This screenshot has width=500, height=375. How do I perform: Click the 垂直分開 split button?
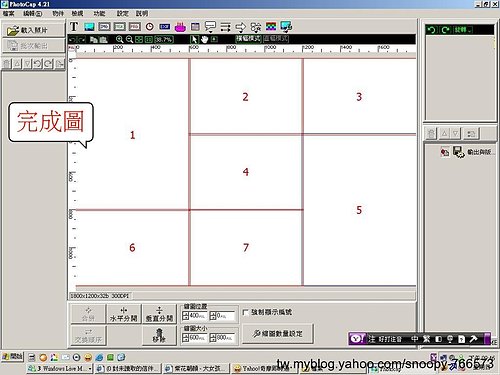pos(159,314)
